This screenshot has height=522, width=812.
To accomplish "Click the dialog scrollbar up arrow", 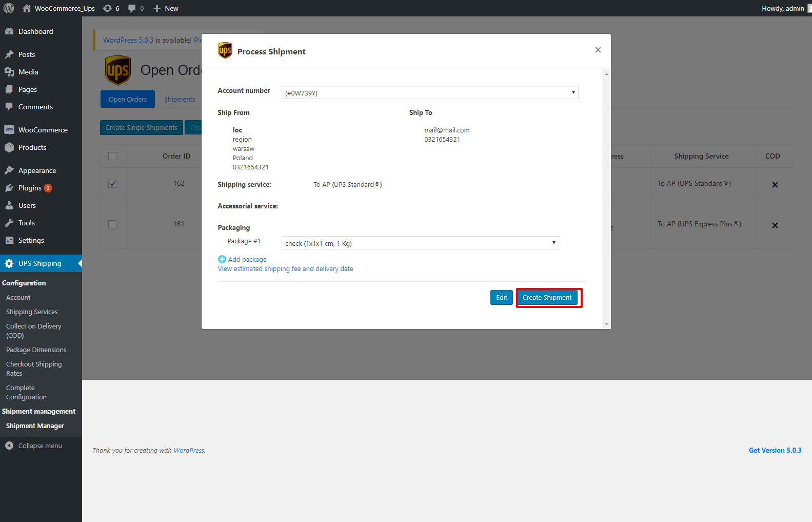I will 606,74.
